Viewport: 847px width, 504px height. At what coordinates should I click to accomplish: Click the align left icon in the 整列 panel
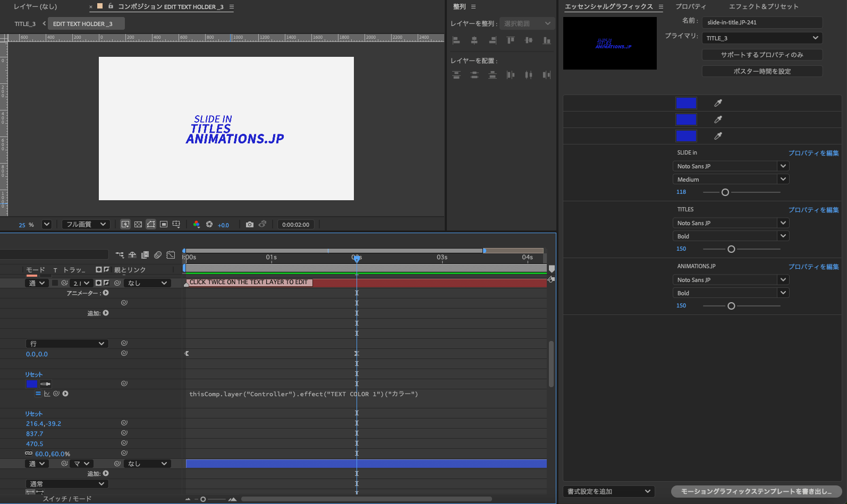click(x=456, y=40)
